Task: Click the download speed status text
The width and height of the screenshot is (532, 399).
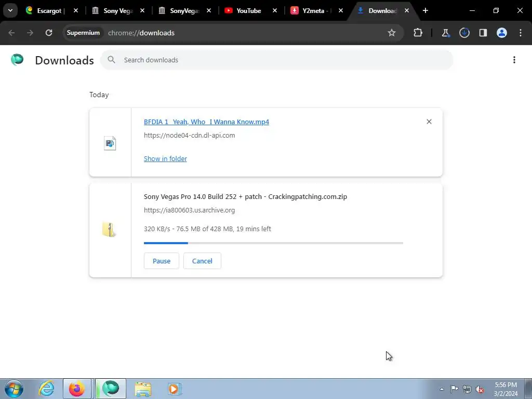Action: pos(207,229)
